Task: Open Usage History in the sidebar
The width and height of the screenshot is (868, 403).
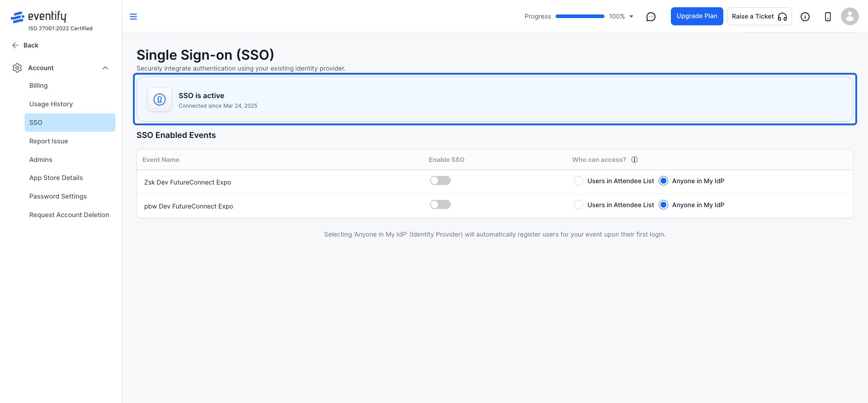Action: (x=70, y=104)
